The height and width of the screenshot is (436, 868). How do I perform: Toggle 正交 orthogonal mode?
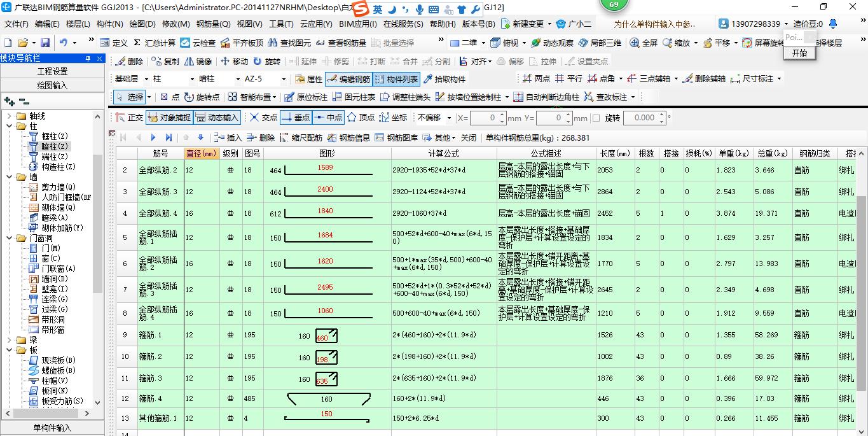tap(128, 117)
